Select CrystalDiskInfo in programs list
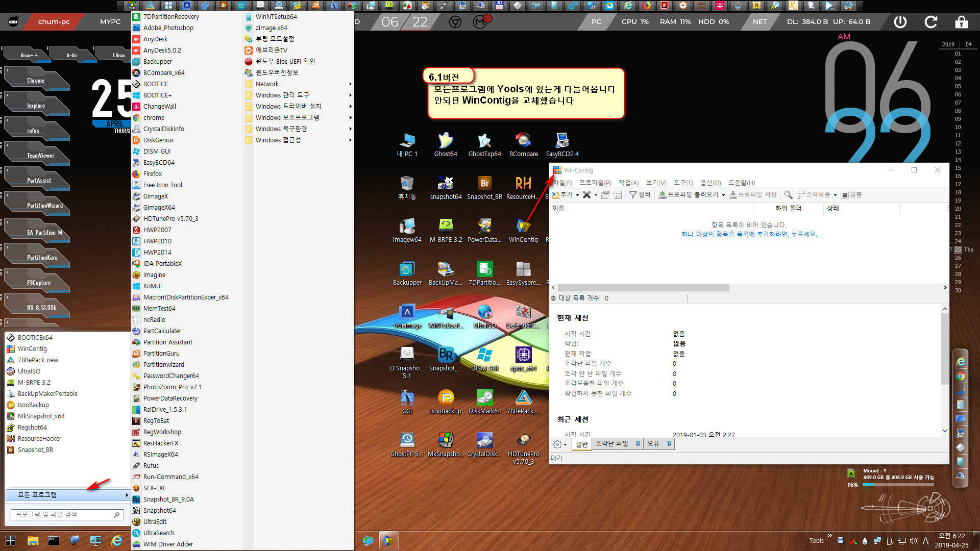The image size is (980, 551). click(x=163, y=129)
